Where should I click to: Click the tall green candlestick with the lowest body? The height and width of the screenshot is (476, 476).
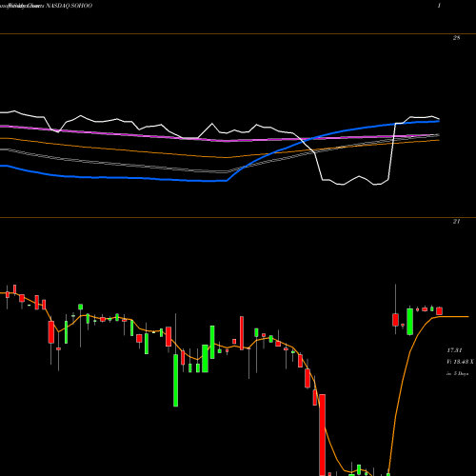(x=175, y=380)
